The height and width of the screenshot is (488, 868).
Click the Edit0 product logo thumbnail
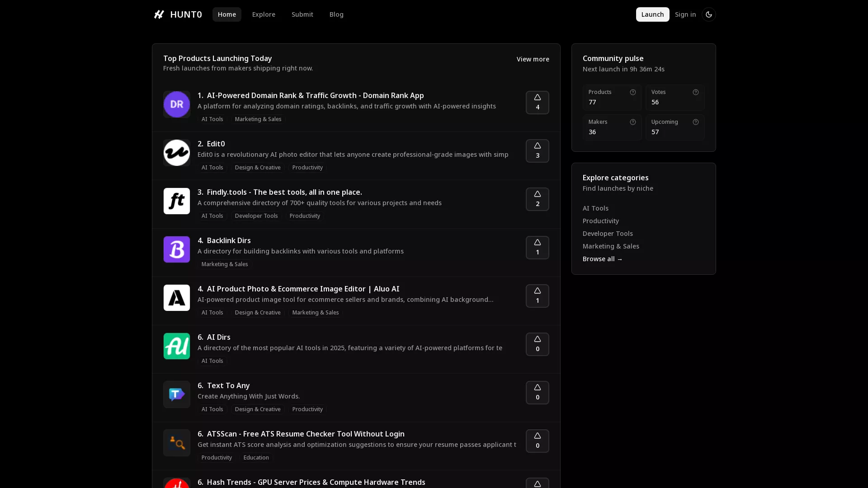coord(176,152)
